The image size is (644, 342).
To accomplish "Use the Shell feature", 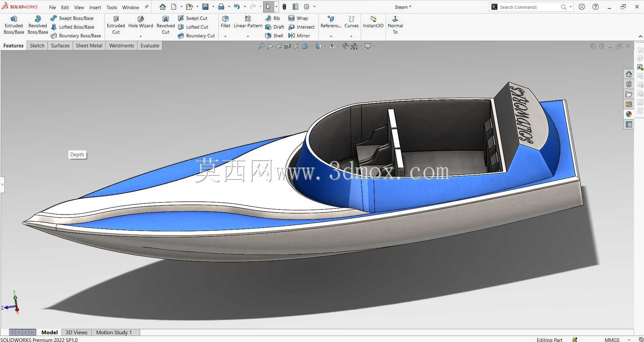I will pos(274,36).
